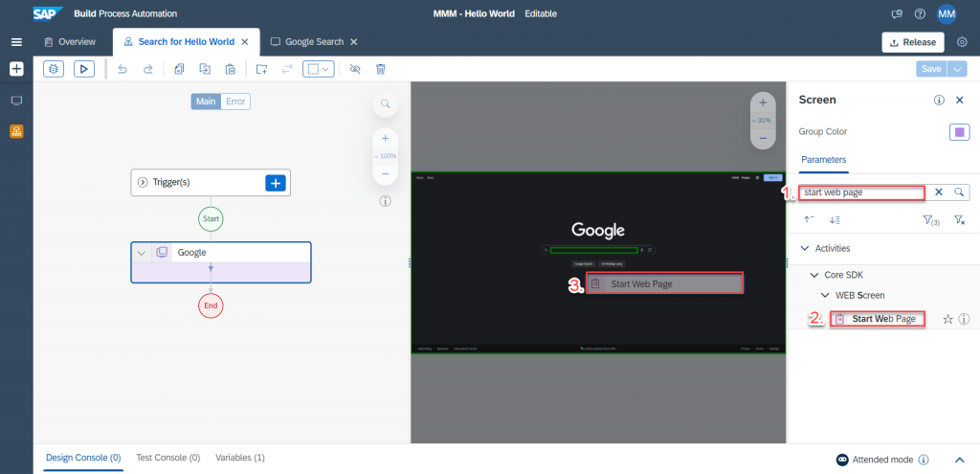Image resolution: width=980 pixels, height=474 pixels.
Task: Close the Screen side panel
Action: point(960,100)
